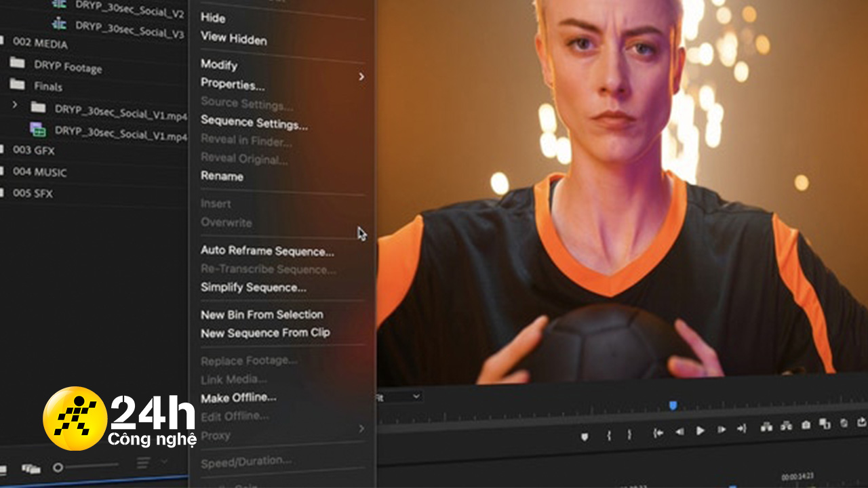Jump to the Out point

[x=742, y=428]
